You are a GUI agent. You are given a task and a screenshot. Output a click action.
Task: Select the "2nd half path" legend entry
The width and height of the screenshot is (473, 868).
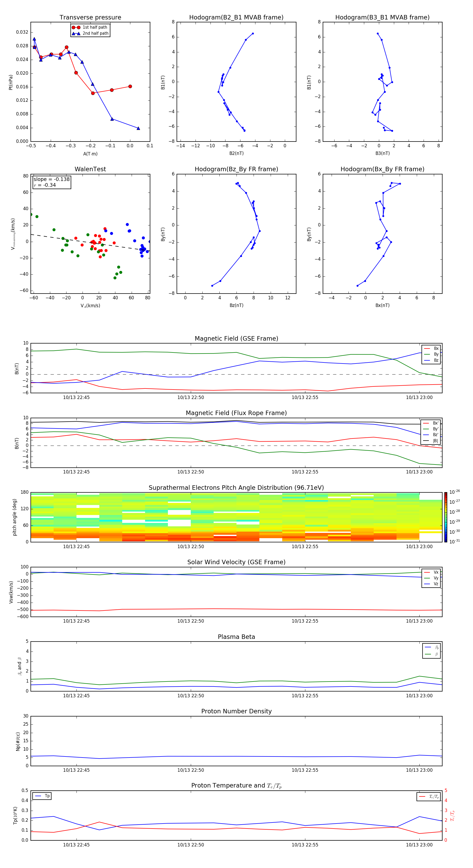91,33
